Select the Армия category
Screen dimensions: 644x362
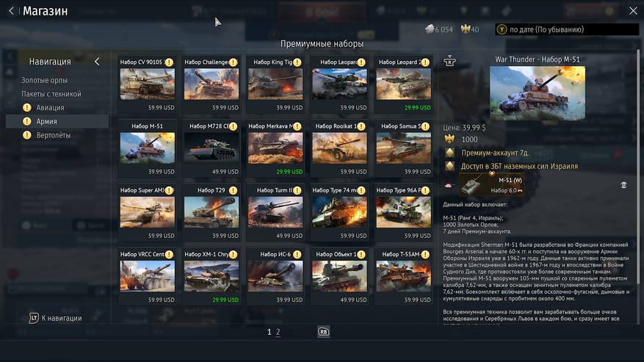[57, 121]
